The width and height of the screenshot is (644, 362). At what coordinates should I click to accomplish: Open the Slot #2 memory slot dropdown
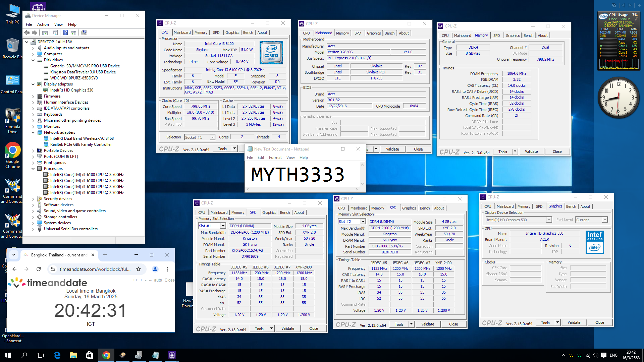(x=363, y=222)
